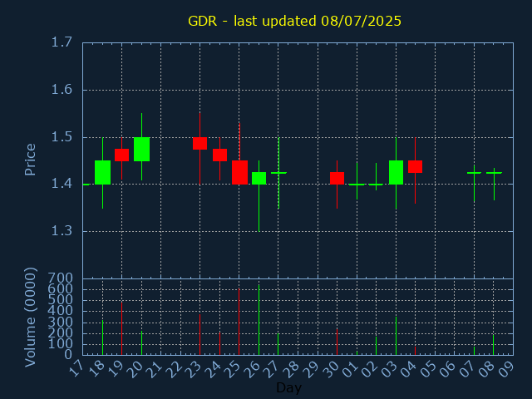The width and height of the screenshot is (532, 399).
Task: Click the 1.6 price axis label
Action: [x=62, y=90]
